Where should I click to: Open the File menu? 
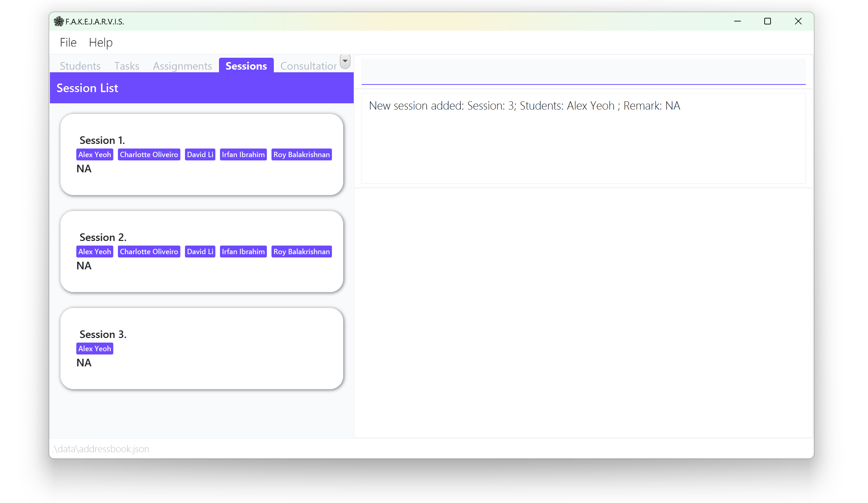(x=68, y=42)
